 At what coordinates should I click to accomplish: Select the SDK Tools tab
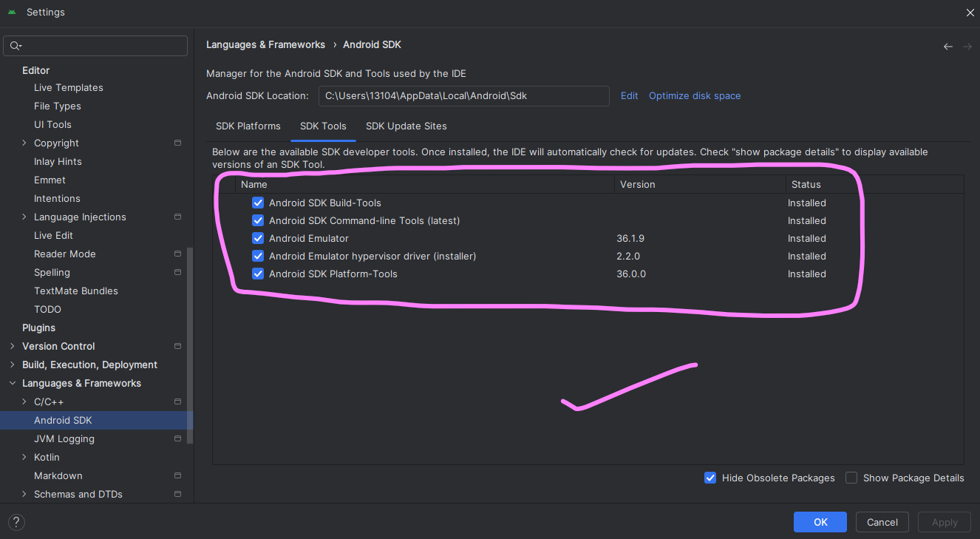click(323, 126)
